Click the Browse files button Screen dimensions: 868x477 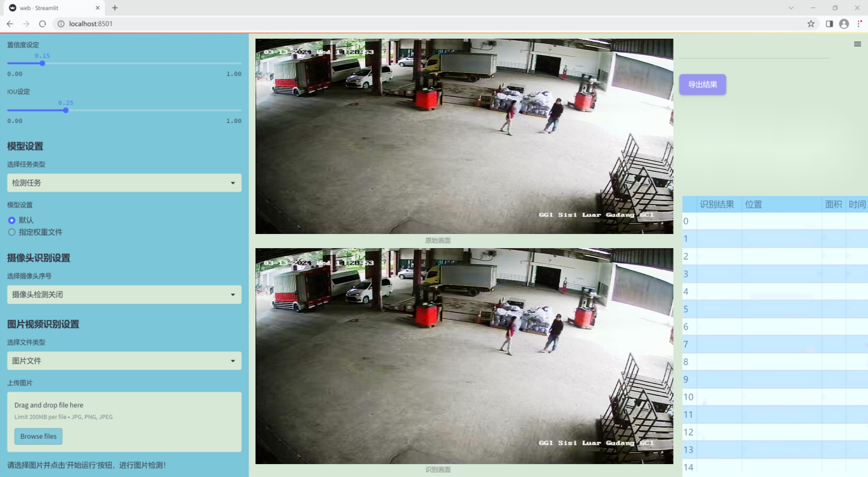point(38,436)
